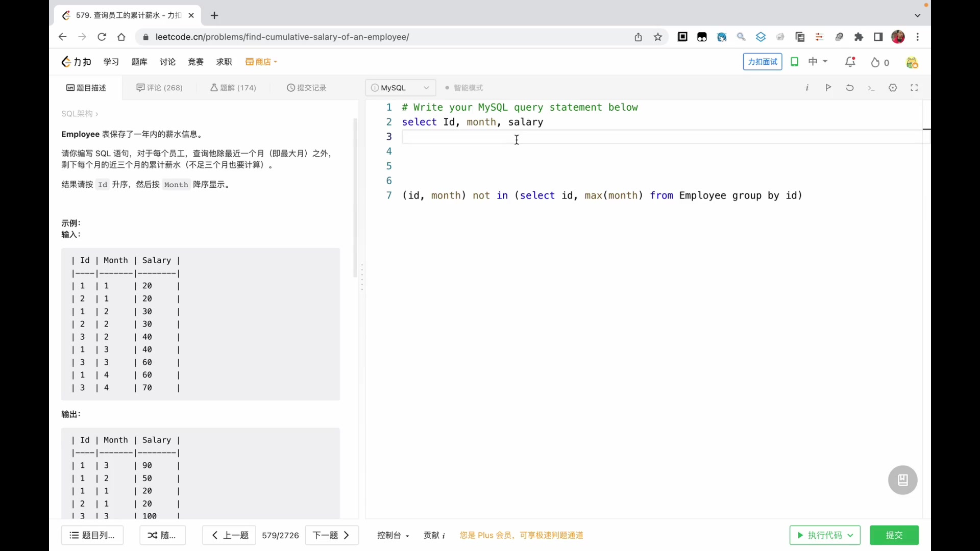Open the floating notes button

902,480
